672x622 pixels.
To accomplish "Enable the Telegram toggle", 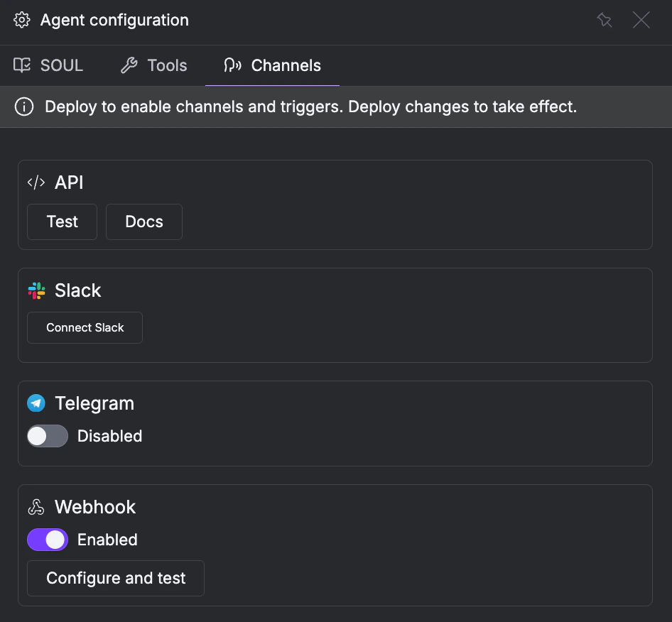I will [x=47, y=436].
